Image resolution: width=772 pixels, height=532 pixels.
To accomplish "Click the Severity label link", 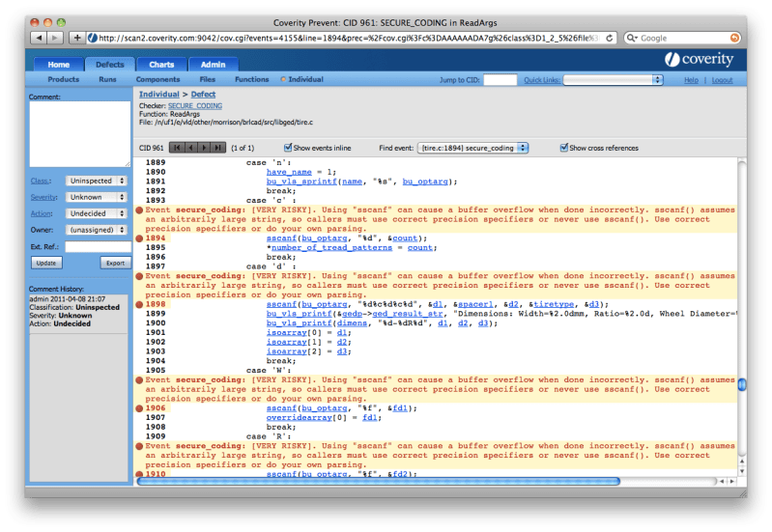I will [43, 197].
